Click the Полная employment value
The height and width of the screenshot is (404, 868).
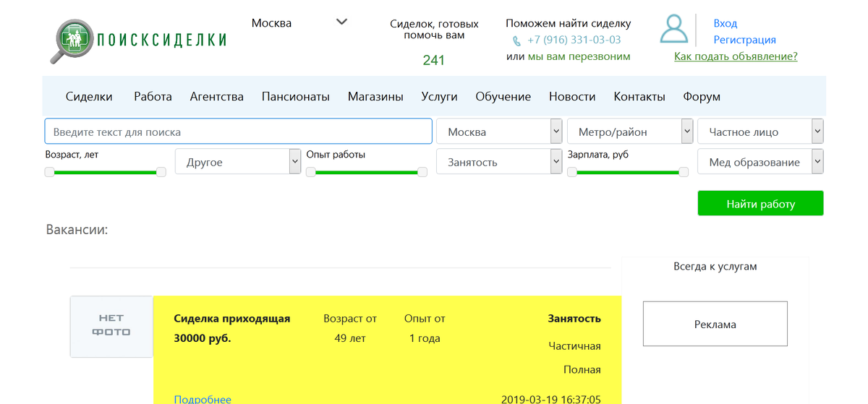(x=582, y=369)
